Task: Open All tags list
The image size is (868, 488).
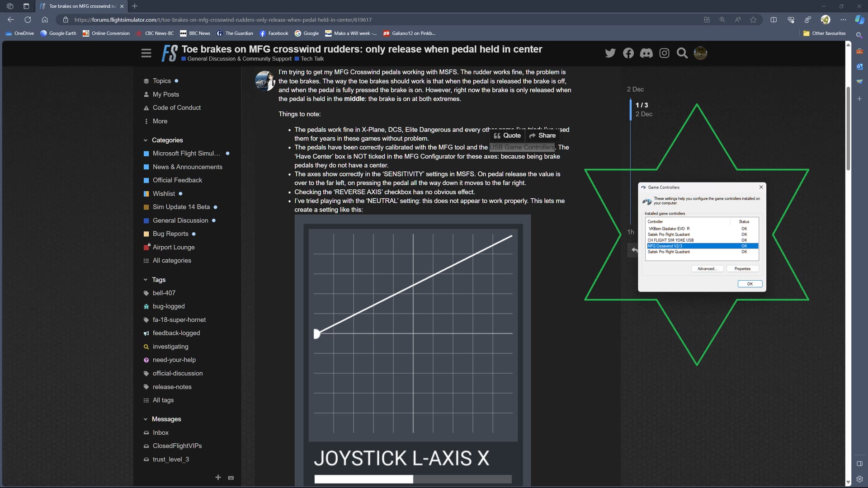Action: click(x=163, y=400)
